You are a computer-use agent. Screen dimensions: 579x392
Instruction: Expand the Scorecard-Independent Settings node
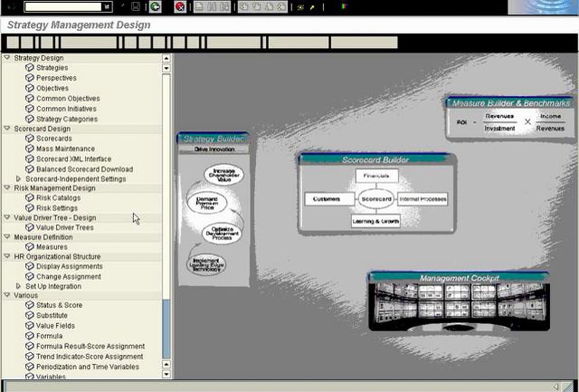tap(18, 179)
